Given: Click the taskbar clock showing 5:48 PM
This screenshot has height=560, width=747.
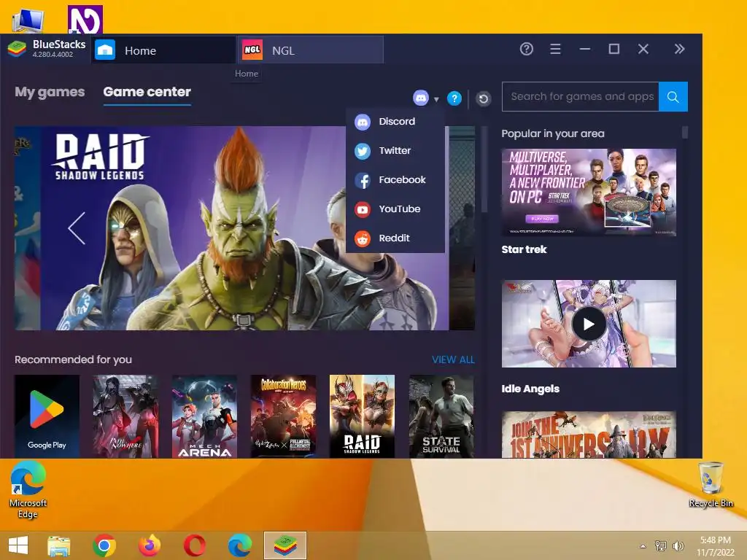Looking at the screenshot, I should pos(716,546).
